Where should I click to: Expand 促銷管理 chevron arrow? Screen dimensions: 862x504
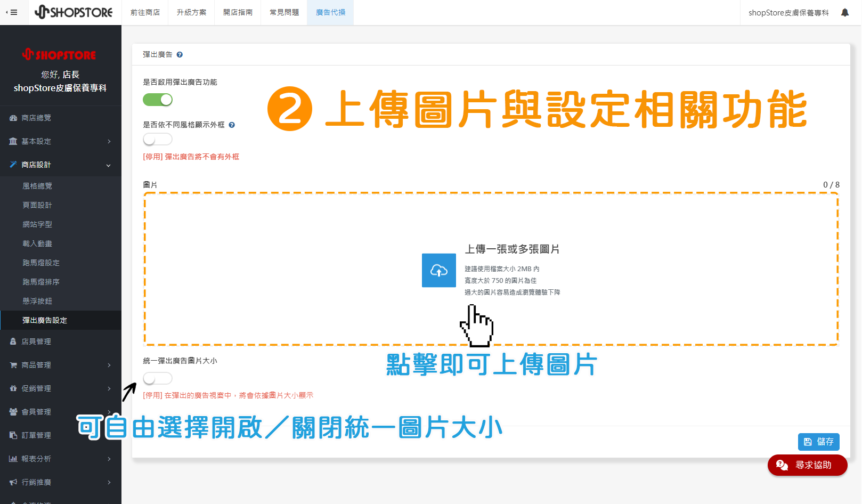[x=109, y=388]
